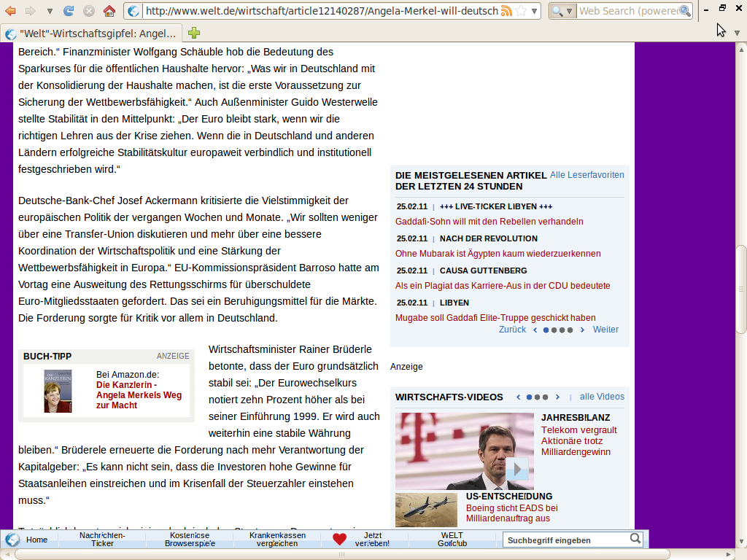Click Weiter in most-read articles pager
The image size is (747, 560).
[x=605, y=330]
